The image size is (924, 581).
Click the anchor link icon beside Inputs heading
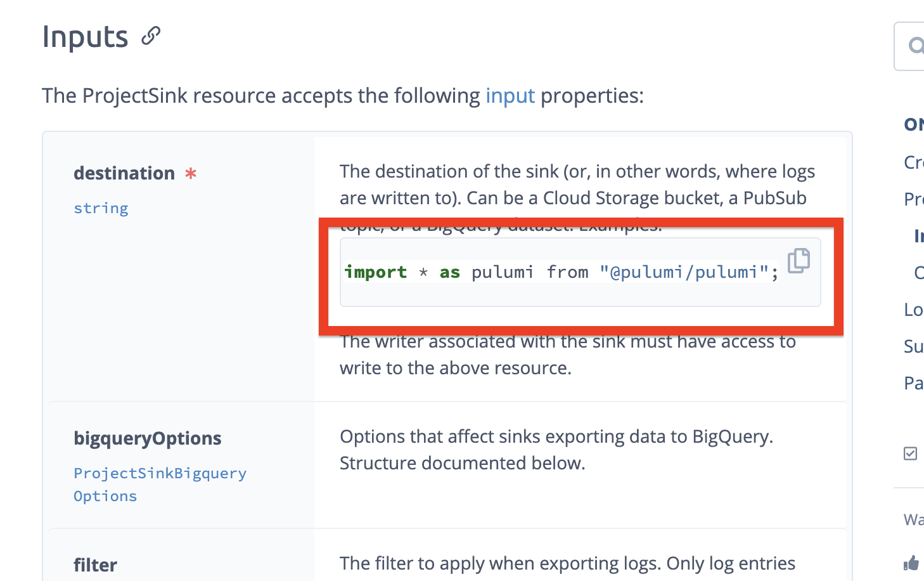click(151, 36)
